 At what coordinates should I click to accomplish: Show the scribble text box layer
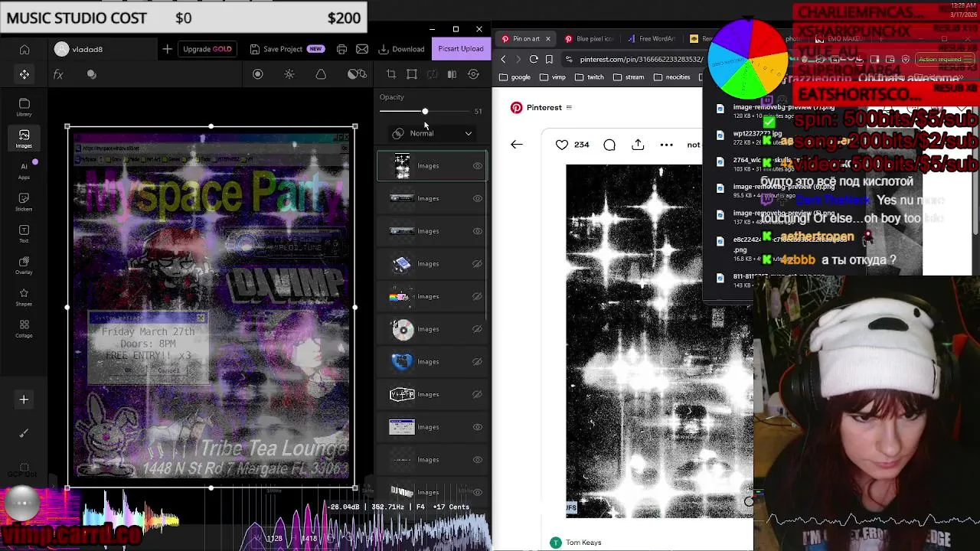point(477,395)
